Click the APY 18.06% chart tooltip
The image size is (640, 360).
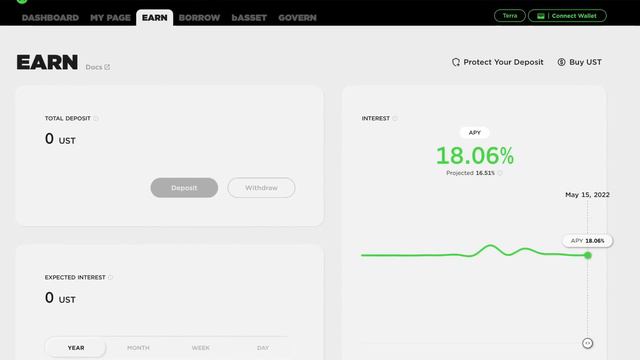coord(587,241)
